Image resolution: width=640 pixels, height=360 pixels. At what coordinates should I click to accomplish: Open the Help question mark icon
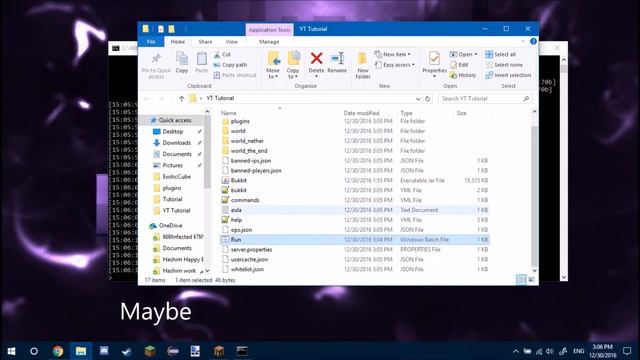point(533,41)
